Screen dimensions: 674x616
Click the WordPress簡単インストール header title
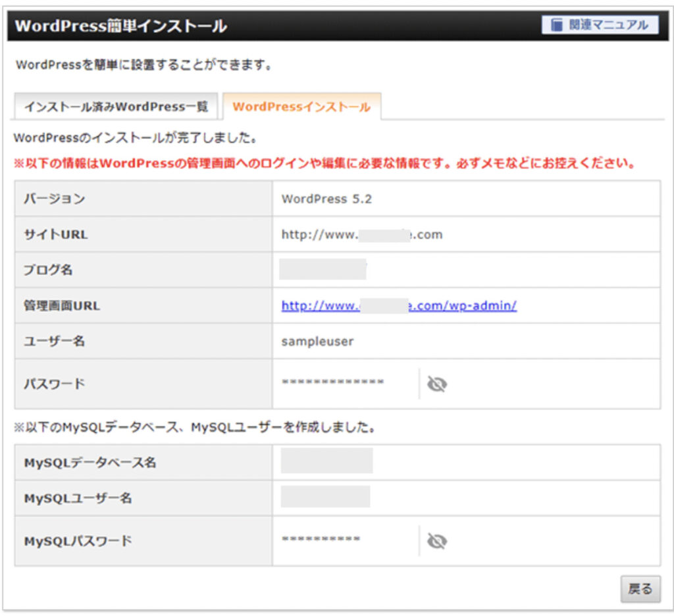[121, 26]
